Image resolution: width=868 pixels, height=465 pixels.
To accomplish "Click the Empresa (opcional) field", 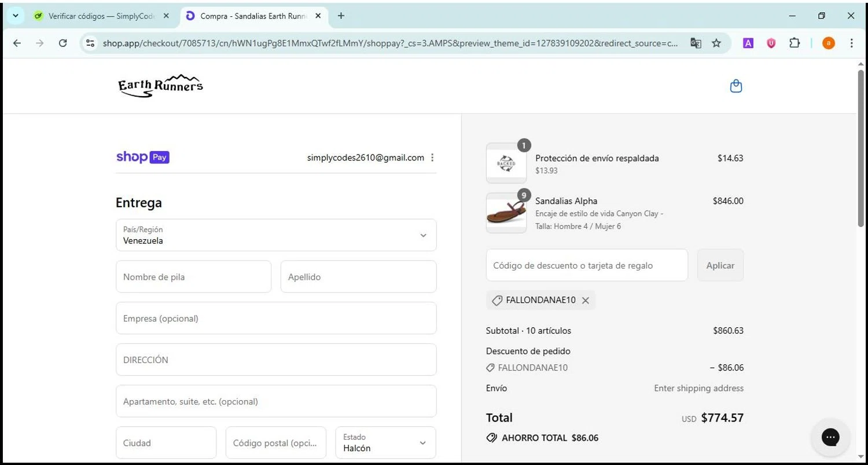I will pos(276,318).
